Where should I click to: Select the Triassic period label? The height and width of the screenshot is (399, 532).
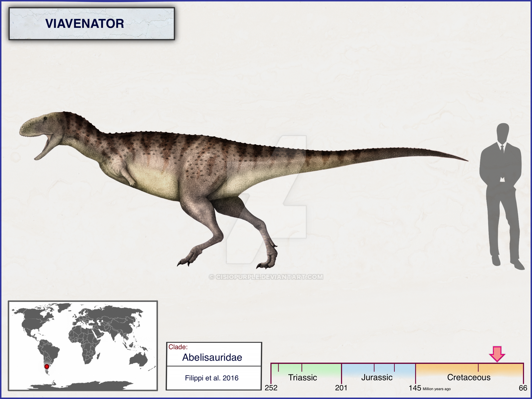tap(303, 377)
